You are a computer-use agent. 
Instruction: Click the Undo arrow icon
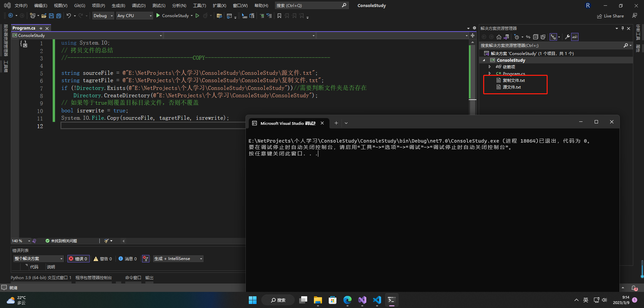pyautogui.click(x=68, y=16)
